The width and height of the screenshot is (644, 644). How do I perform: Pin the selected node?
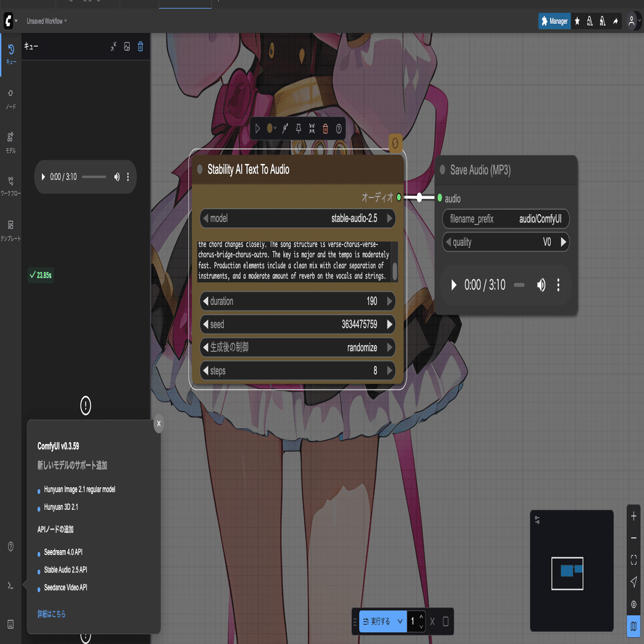[299, 129]
